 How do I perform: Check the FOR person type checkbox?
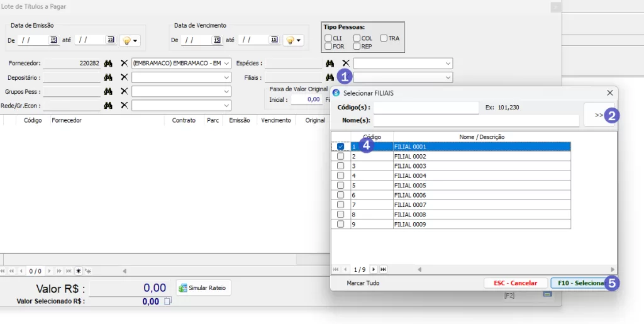tap(328, 47)
